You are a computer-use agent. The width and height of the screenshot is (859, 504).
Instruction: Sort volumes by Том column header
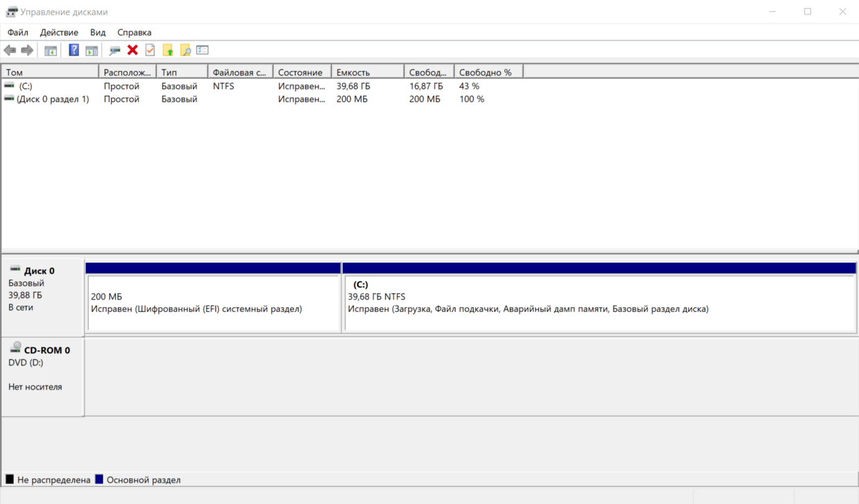tap(50, 72)
